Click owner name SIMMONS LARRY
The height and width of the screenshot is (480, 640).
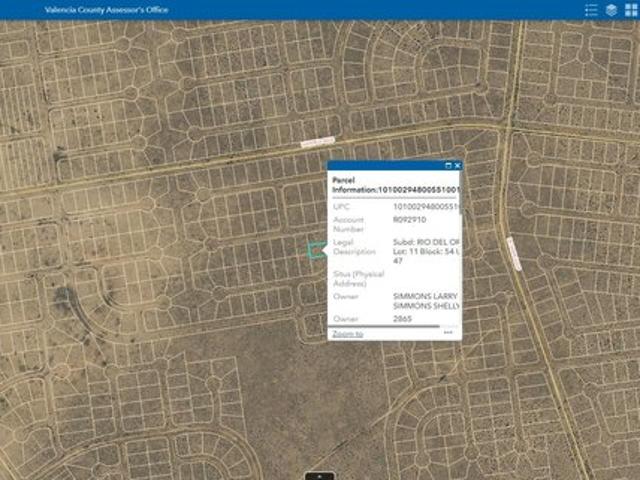425,296
